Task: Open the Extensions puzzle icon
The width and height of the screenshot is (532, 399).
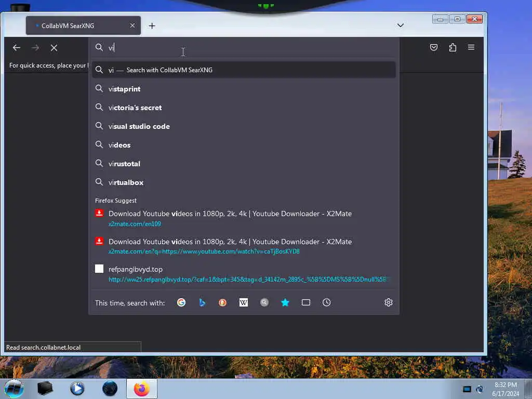Action: (453, 47)
